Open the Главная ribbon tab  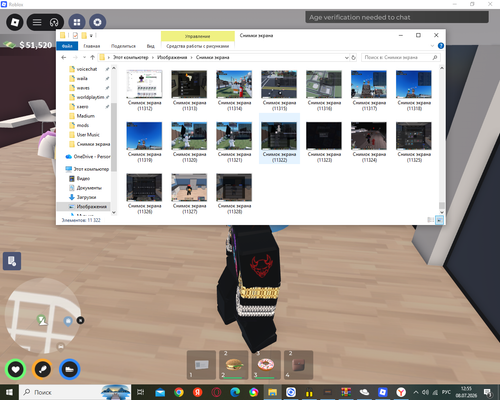coord(92,46)
